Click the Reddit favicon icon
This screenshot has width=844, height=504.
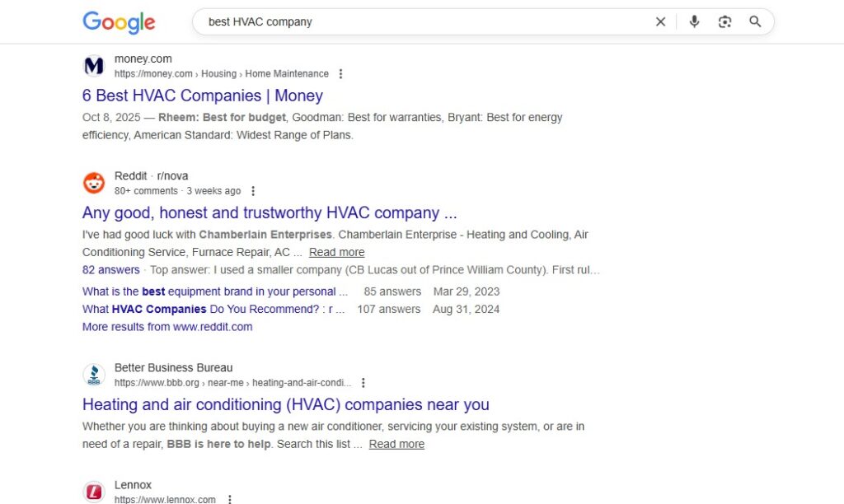(94, 183)
